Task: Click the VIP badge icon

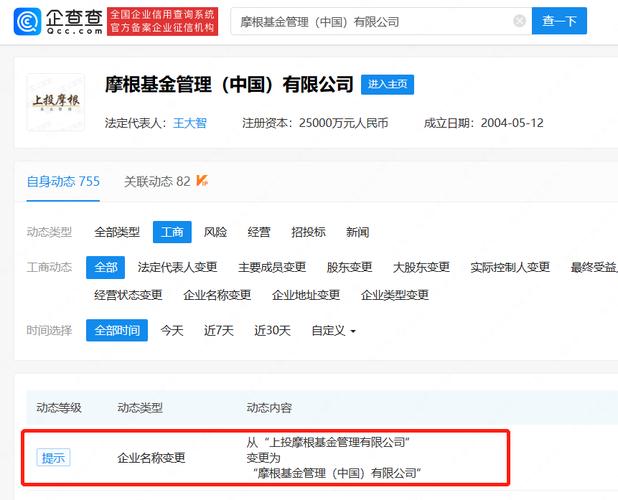Action: (202, 180)
